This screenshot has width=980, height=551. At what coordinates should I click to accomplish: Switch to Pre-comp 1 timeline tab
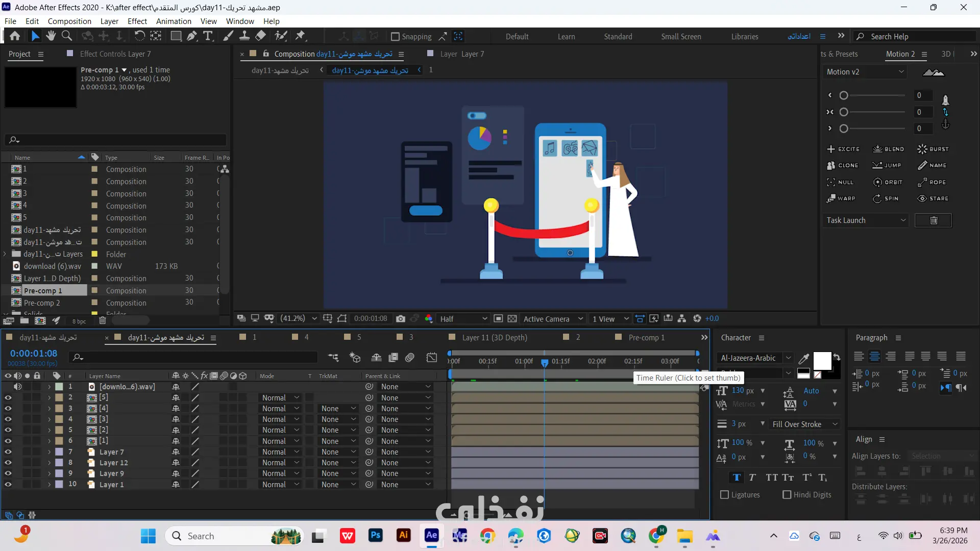click(x=646, y=338)
